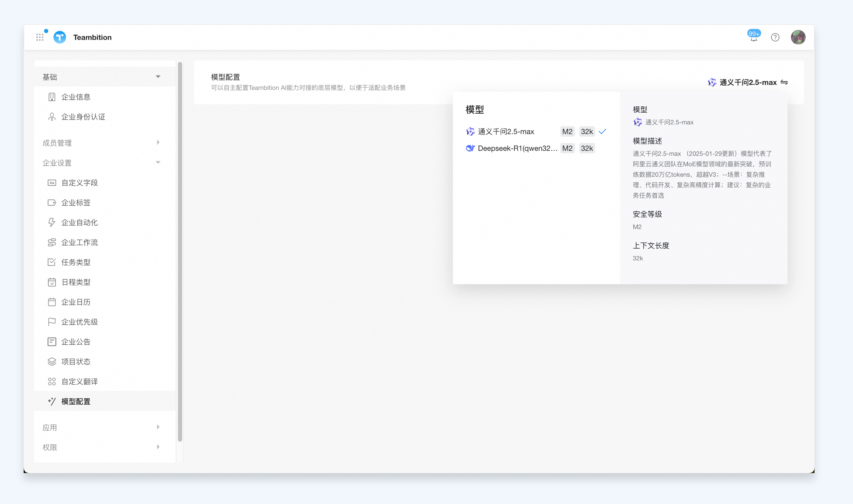853x504 pixels.
Task: Go to 企业工作流 settings
Action: pyautogui.click(x=105, y=242)
